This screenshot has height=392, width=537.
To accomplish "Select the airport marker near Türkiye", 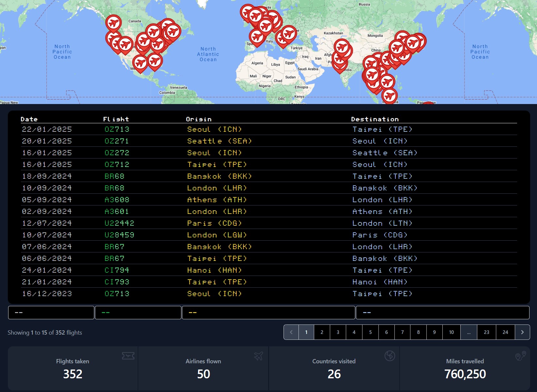I will (x=289, y=34).
